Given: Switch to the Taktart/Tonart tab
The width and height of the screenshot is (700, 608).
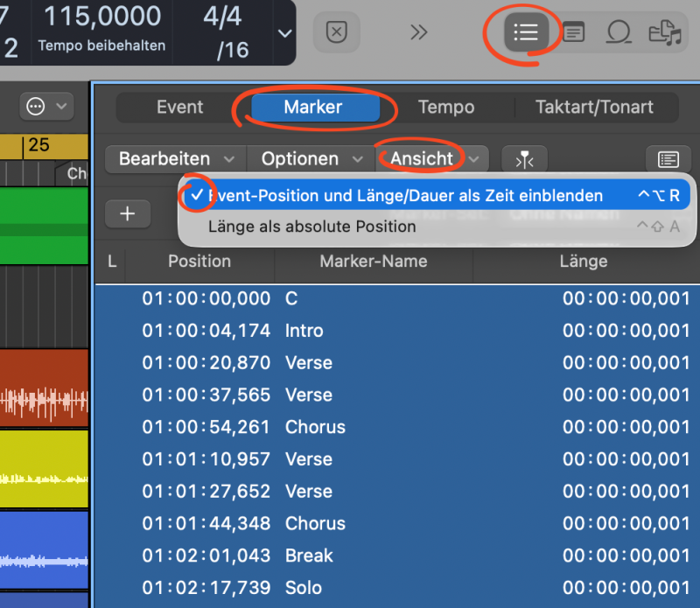Looking at the screenshot, I should coord(595,108).
